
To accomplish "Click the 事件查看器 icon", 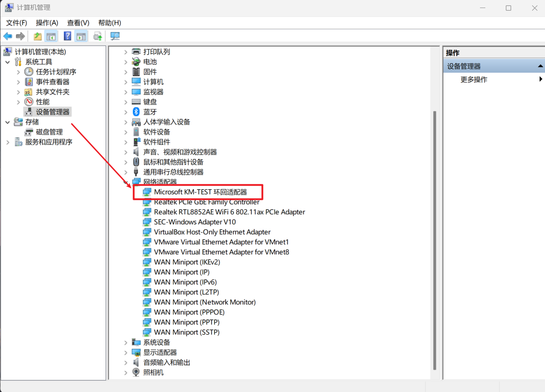I will coord(28,82).
